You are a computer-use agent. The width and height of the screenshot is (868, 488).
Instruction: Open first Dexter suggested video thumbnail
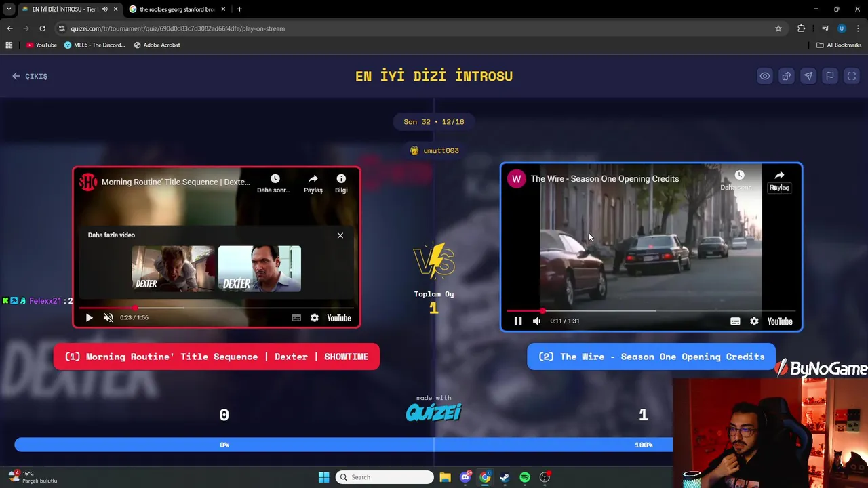pyautogui.click(x=173, y=269)
